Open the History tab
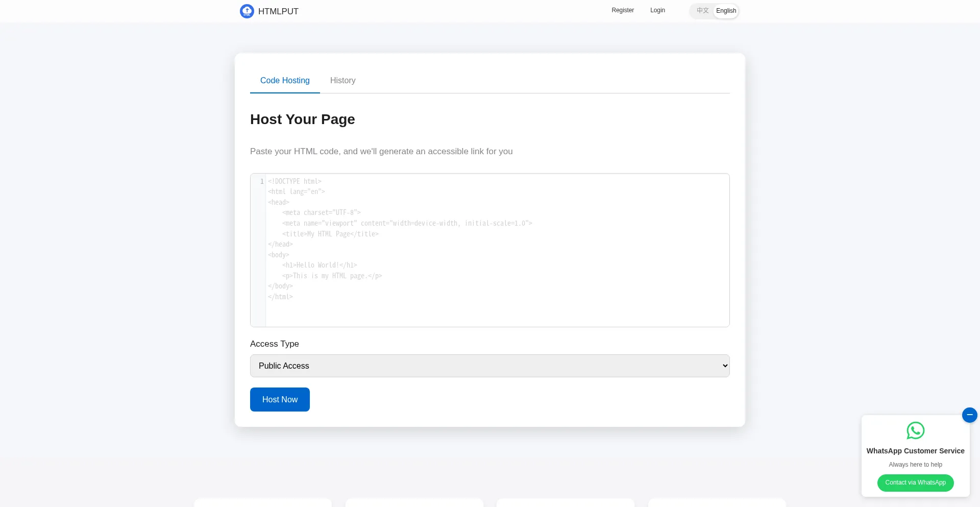 [342, 81]
